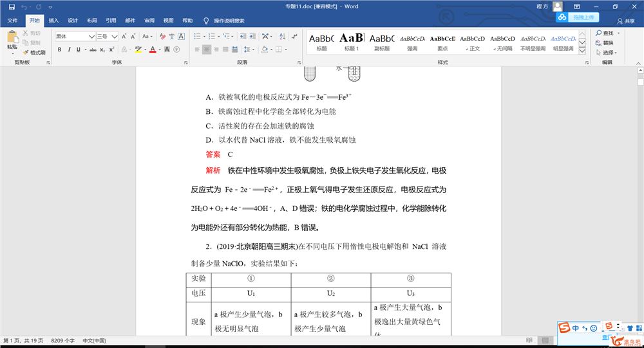Image resolution: width=644 pixels, height=348 pixels.
Task: Click the red Font Color button
Action: coord(153,50)
